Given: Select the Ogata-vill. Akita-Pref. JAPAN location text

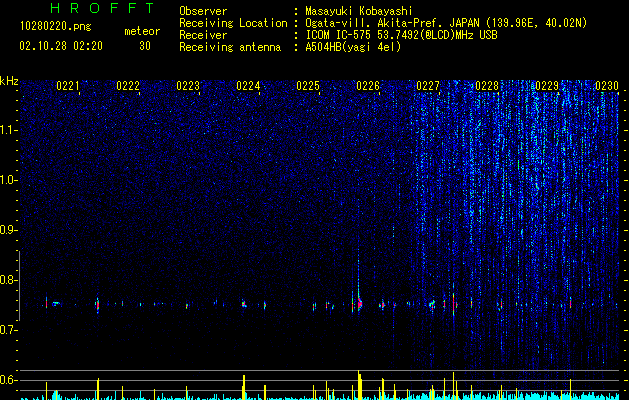Looking at the screenshot, I should tap(446, 23).
